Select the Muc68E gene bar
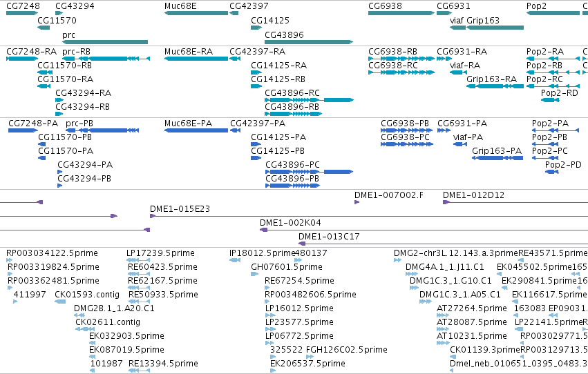Screen dimensions: 588x374 [x=196, y=13]
